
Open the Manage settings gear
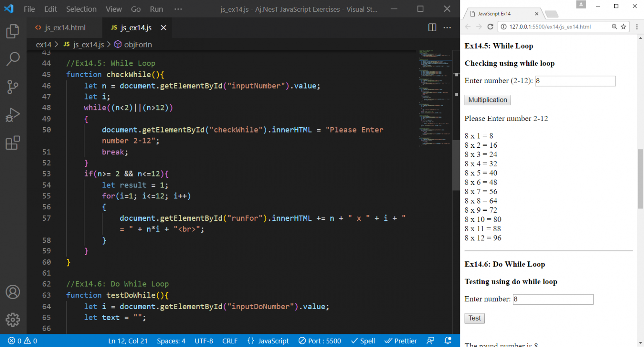click(13, 320)
